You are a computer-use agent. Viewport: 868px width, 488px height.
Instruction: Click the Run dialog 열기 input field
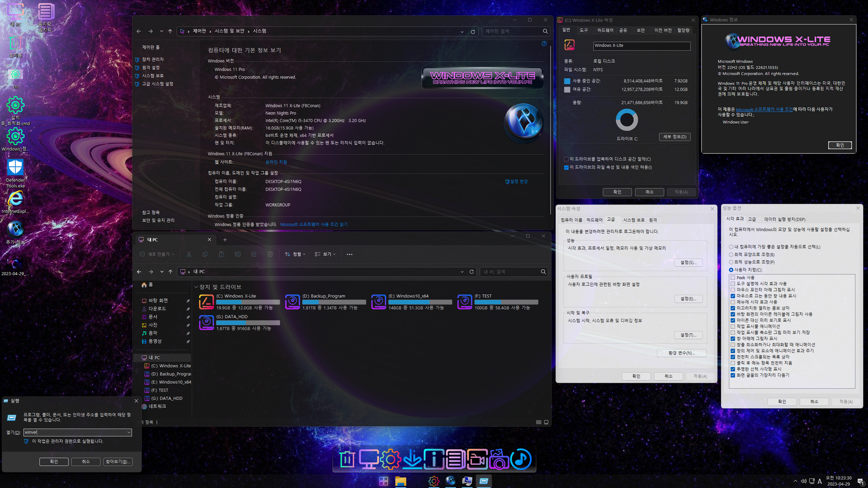click(x=77, y=432)
